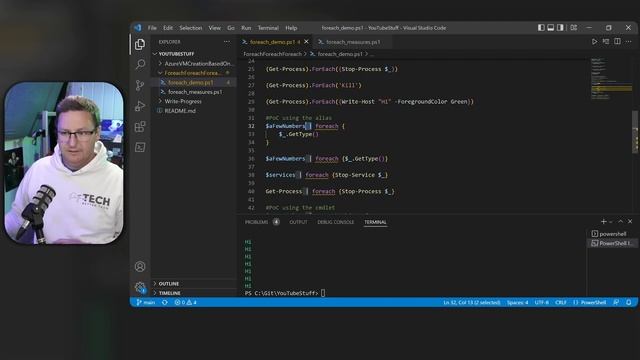
Task: Open the View menu
Action: click(214, 28)
